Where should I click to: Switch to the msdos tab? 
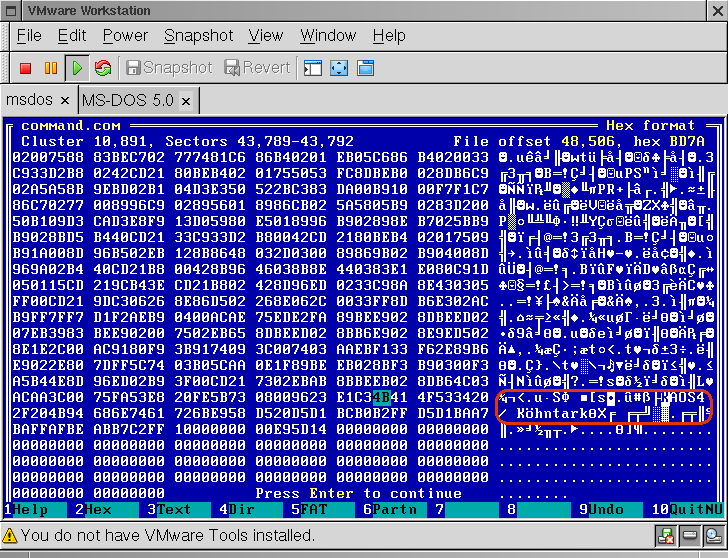tap(29, 100)
